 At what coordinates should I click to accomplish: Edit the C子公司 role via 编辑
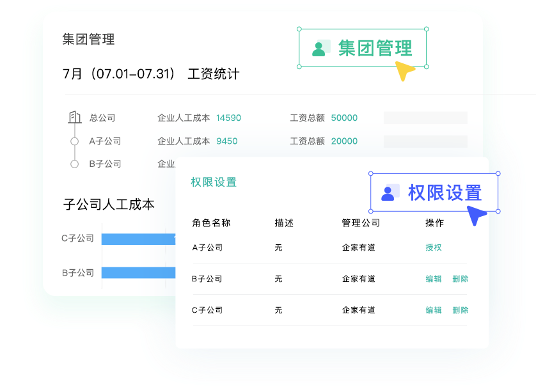[x=434, y=310]
